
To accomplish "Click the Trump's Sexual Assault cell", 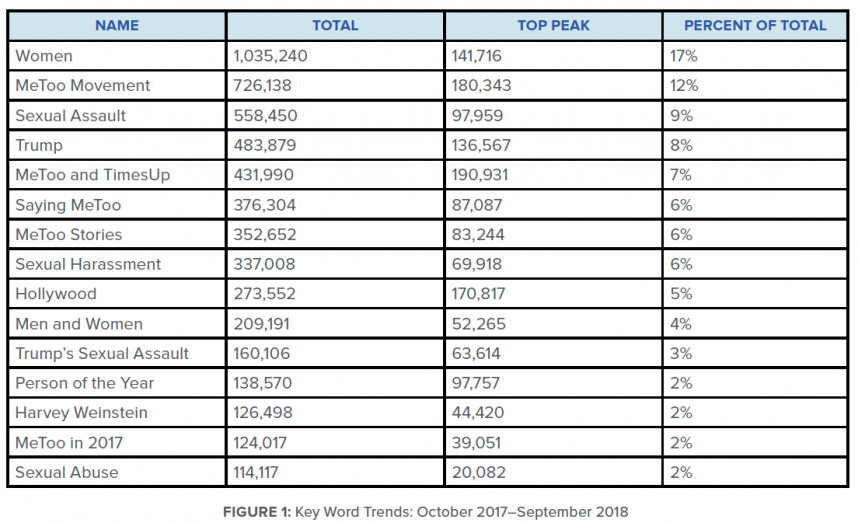I will pyautogui.click(x=102, y=353).
